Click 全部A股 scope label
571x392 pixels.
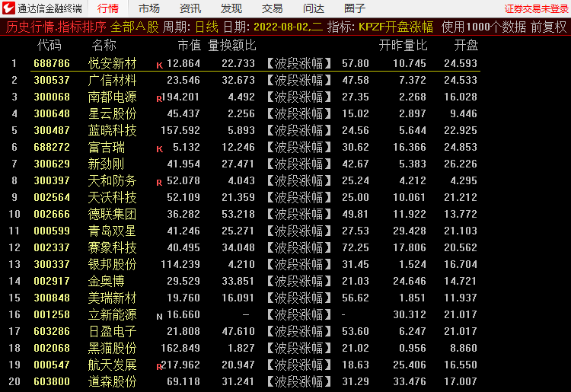[x=134, y=27]
